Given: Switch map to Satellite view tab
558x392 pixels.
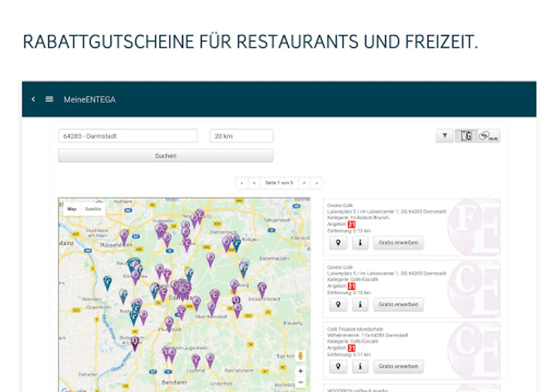Looking at the screenshot, I should coord(93,209).
